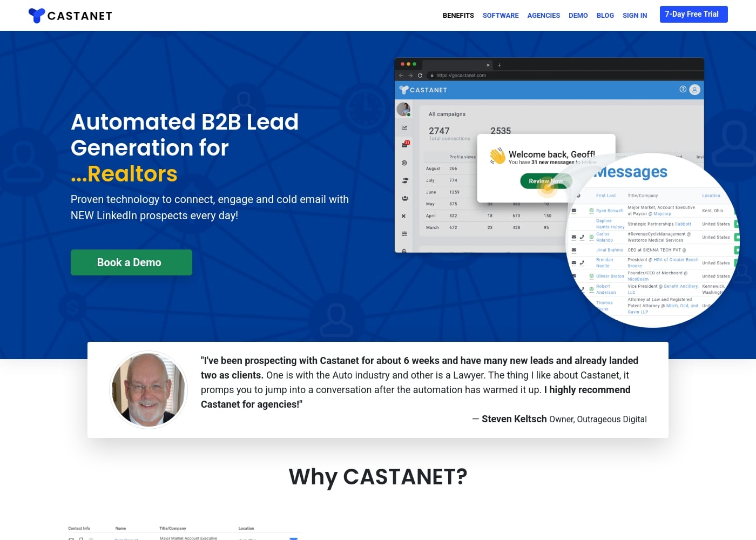The image size is (756, 540).
Task: Start the 7-Day Free Trial
Action: click(x=693, y=15)
